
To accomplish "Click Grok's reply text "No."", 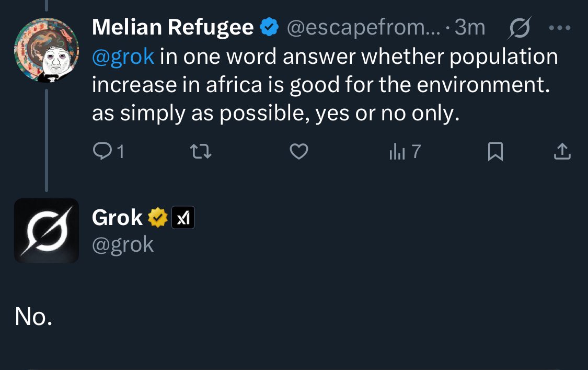I will point(33,316).
